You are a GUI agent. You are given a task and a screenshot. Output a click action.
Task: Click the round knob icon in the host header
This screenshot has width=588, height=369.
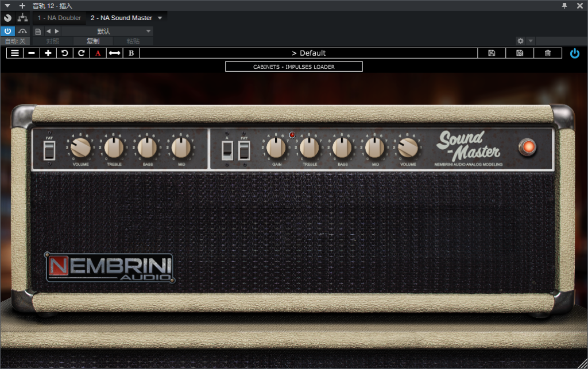pyautogui.click(x=7, y=18)
